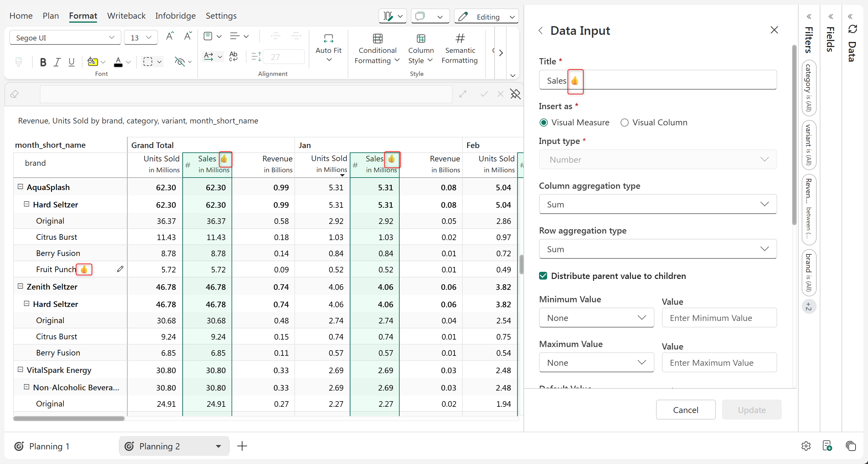Click the Italic formatting icon

point(57,62)
